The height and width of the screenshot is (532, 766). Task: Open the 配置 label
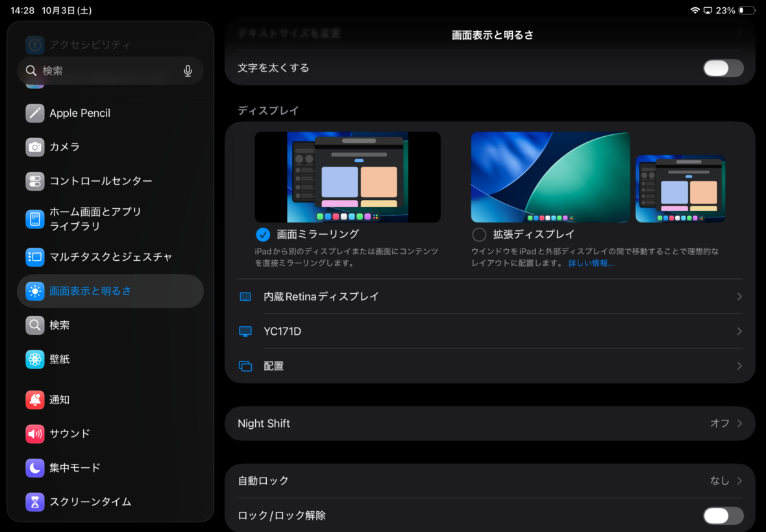[x=273, y=366]
